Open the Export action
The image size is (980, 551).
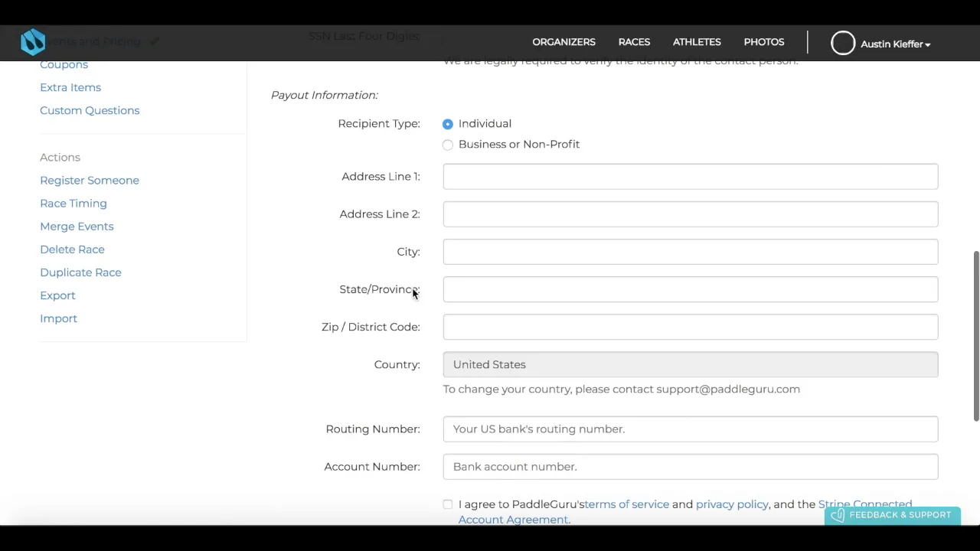coord(57,295)
